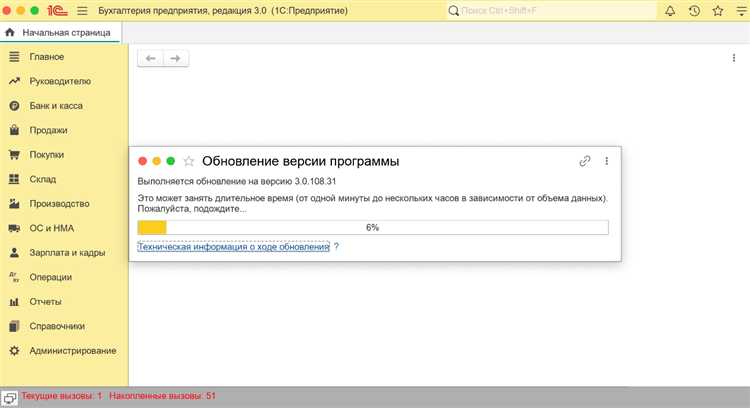Switch to Начальная страница tab
This screenshot has height=408, width=750.
click(60, 33)
